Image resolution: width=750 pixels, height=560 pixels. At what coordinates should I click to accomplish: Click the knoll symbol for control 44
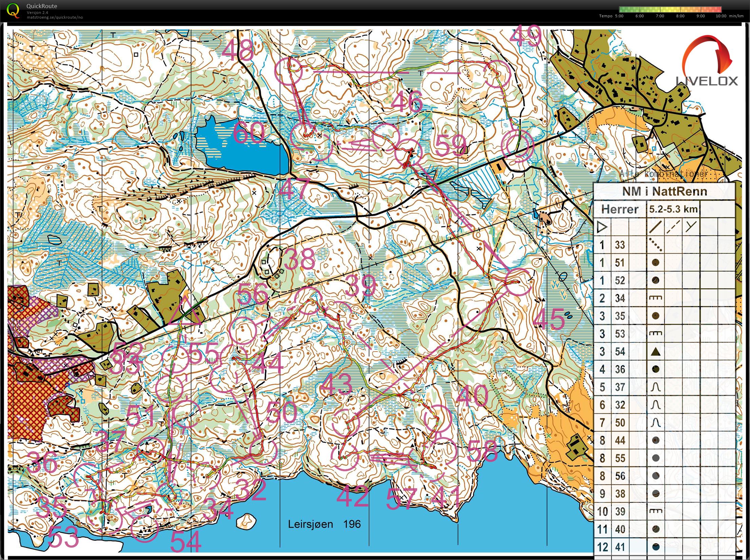coord(656,440)
